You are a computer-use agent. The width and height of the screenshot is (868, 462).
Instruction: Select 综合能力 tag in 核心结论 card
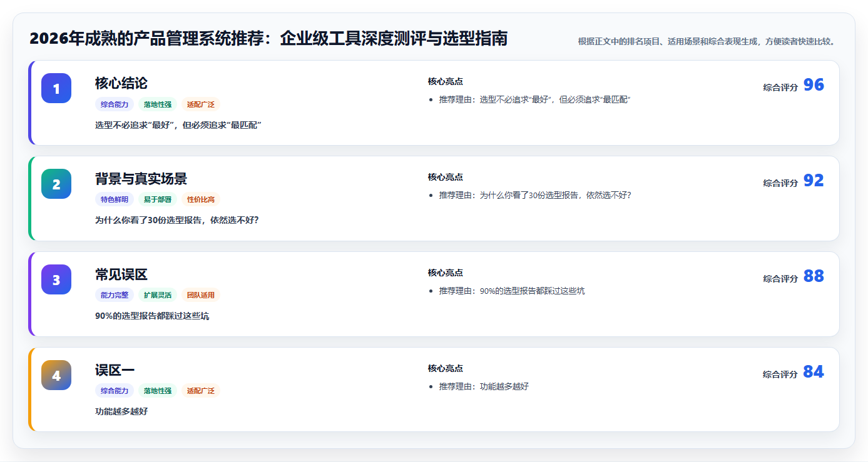115,104
